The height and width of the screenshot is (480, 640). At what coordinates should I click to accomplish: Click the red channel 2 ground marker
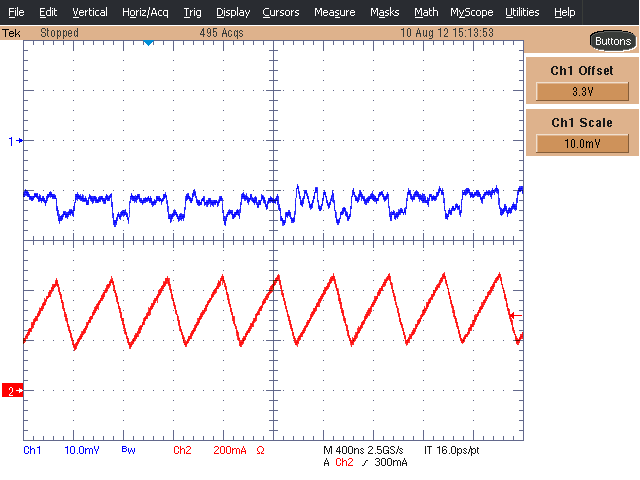pyautogui.click(x=13, y=391)
